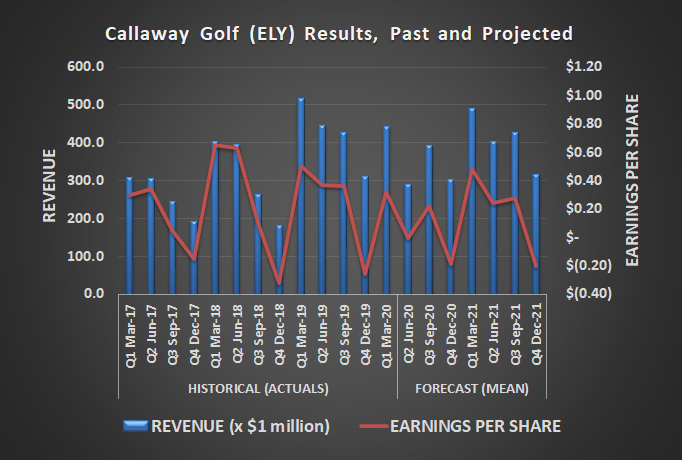The width and height of the screenshot is (682, 460).
Task: Click the Q4 Dec-18 revenue bar
Action: (279, 260)
